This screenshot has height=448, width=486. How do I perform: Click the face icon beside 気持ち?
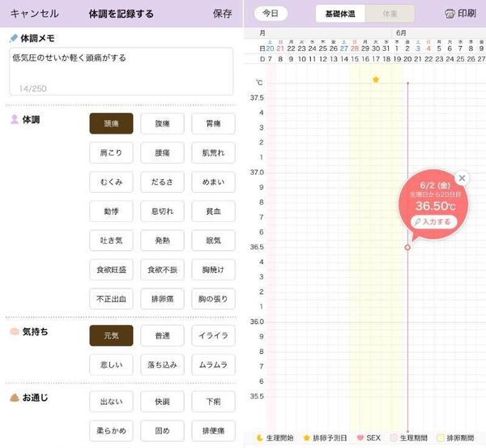(x=15, y=331)
